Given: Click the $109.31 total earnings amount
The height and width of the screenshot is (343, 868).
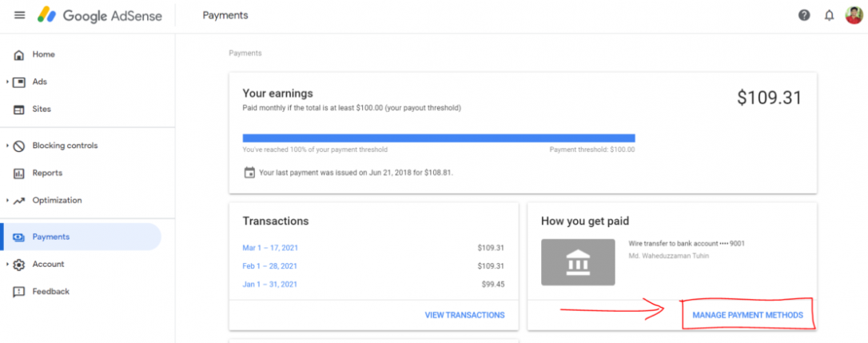Looking at the screenshot, I should click(x=769, y=98).
